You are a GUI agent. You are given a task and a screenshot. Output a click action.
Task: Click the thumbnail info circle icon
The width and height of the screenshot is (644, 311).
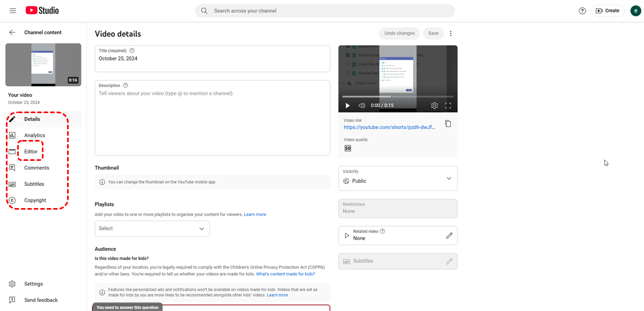point(103,182)
